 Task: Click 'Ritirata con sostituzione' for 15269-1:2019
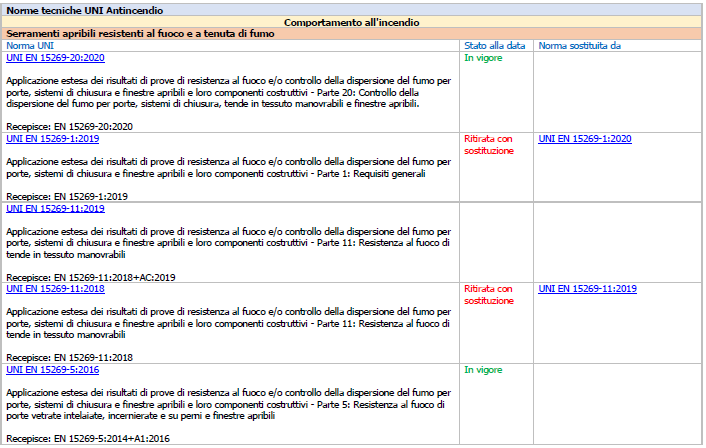[489, 145]
